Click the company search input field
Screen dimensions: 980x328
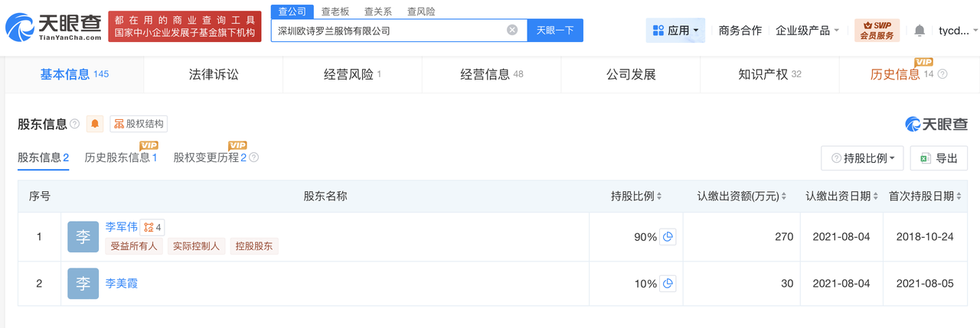click(x=387, y=31)
